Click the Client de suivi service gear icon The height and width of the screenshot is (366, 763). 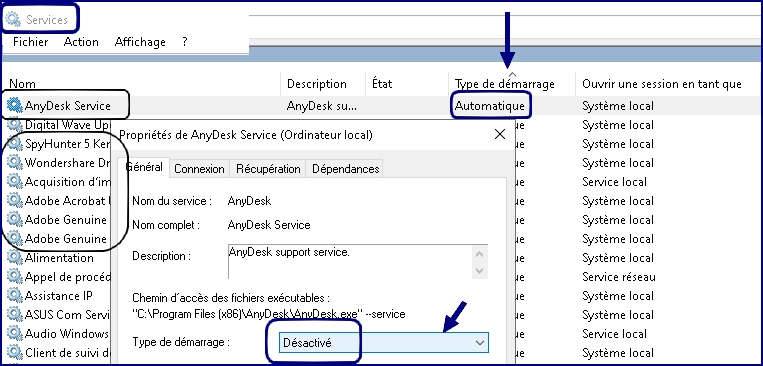[x=15, y=352]
